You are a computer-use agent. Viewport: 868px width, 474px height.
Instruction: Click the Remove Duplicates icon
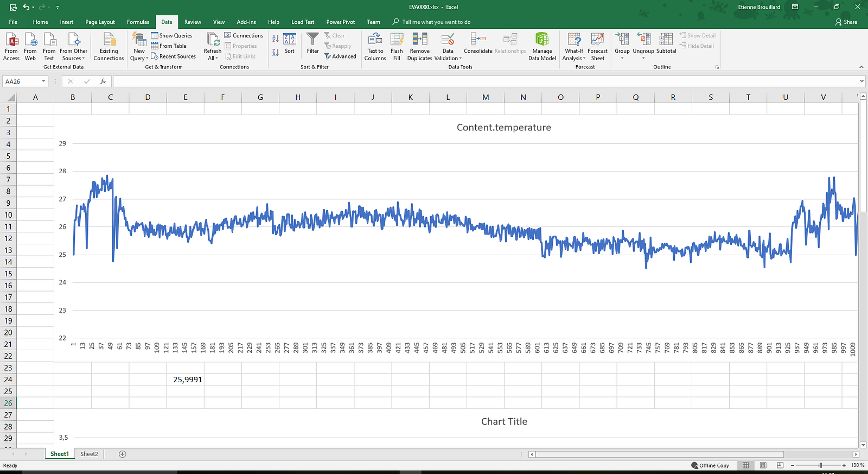click(x=419, y=40)
